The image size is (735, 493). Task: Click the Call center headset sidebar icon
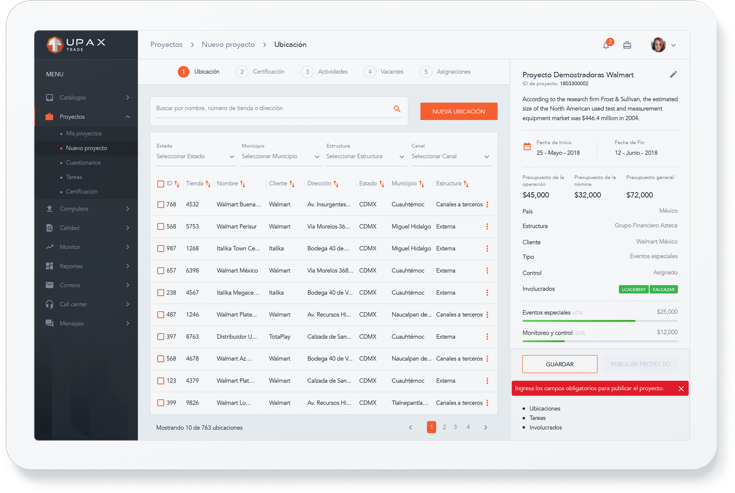coord(50,304)
